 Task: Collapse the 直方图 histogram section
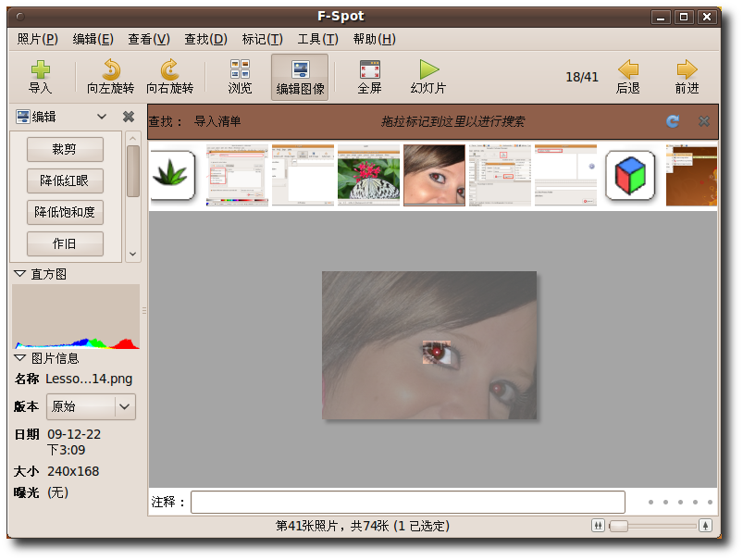(19, 274)
